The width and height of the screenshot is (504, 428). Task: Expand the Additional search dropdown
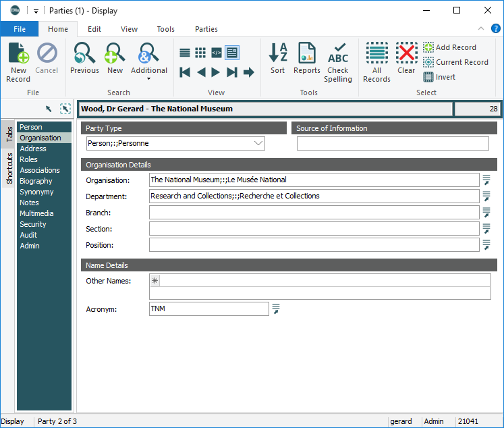148,78
